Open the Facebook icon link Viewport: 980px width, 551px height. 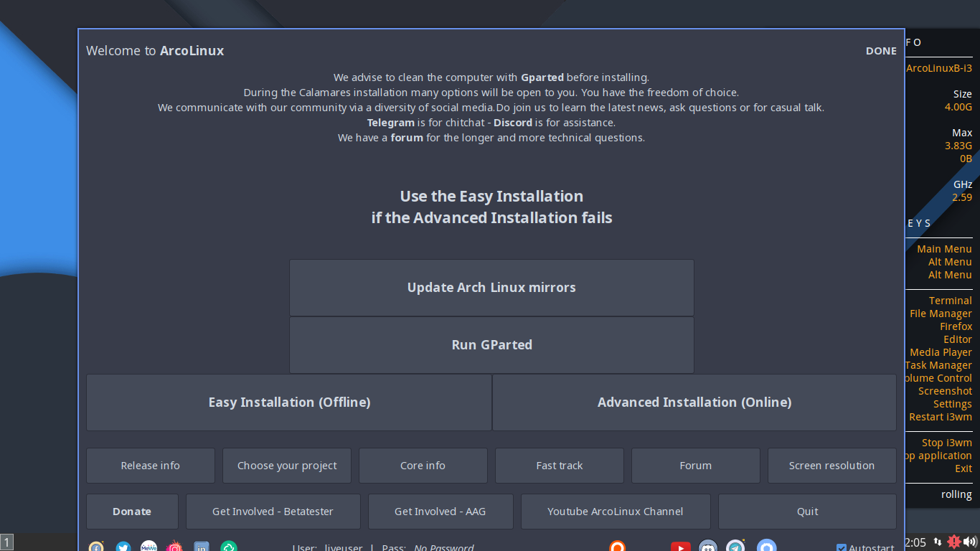(x=96, y=547)
